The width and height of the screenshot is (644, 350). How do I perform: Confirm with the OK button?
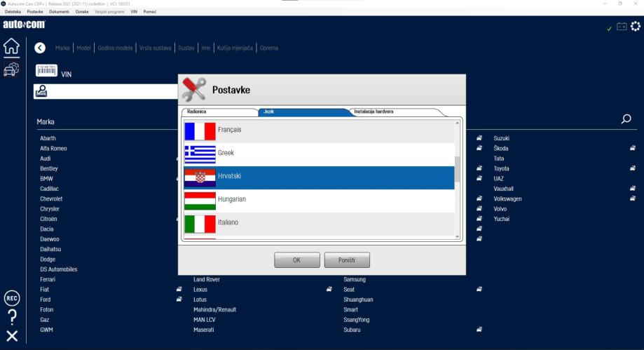click(x=297, y=260)
